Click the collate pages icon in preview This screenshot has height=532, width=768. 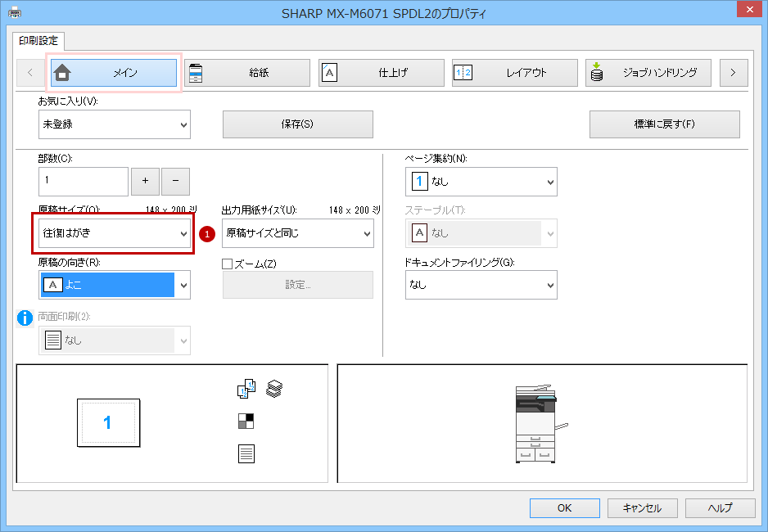(246, 389)
